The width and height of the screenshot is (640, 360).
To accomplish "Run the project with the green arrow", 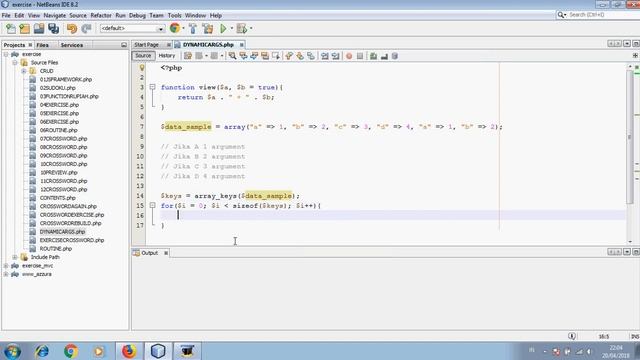I will pyautogui.click(x=223, y=28).
